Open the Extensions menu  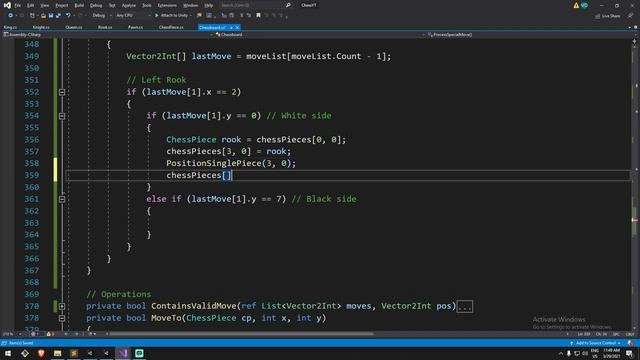[x=167, y=5]
